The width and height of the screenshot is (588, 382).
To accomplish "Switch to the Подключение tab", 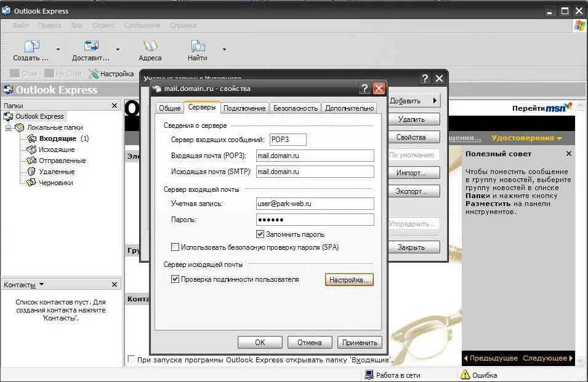I will coord(244,108).
